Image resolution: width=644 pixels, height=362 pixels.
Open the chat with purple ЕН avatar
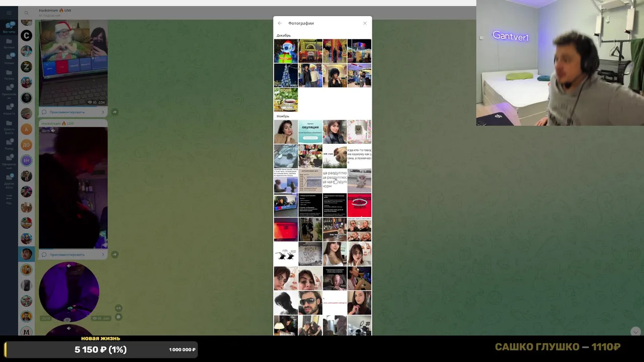pos(26,160)
